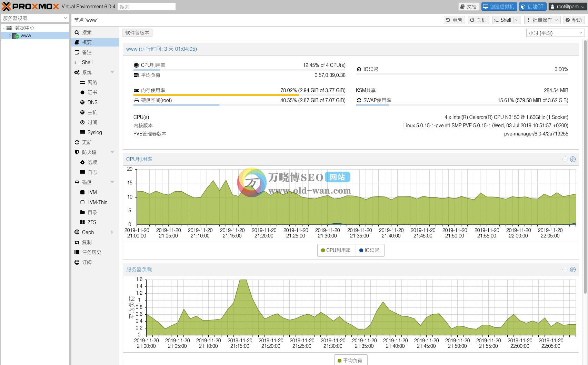The height and width of the screenshot is (365, 588).
Task: Click the SWAP使用率 usage bar
Action: pos(462,105)
